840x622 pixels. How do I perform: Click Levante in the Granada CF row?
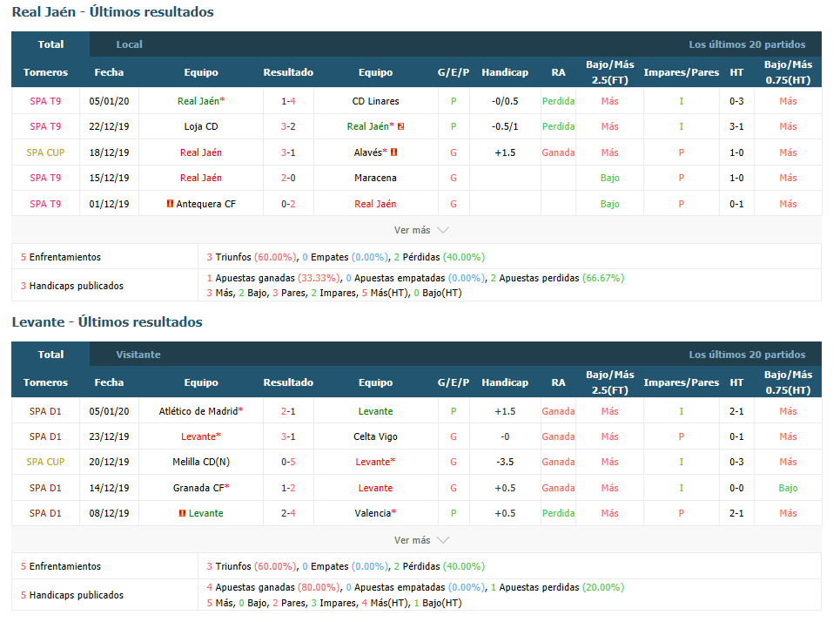[x=375, y=488]
